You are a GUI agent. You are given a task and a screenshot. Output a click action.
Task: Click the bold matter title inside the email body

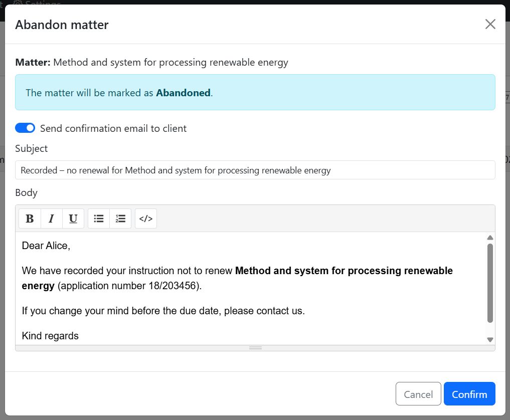click(344, 271)
